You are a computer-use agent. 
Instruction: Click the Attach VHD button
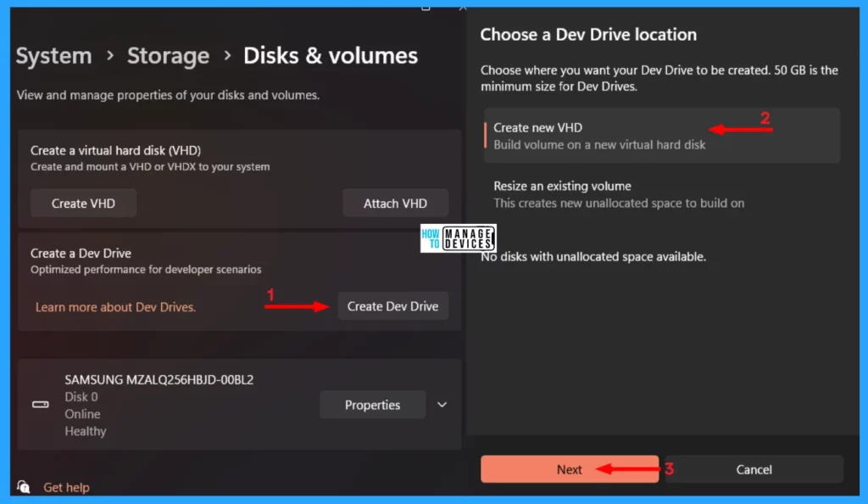click(395, 204)
